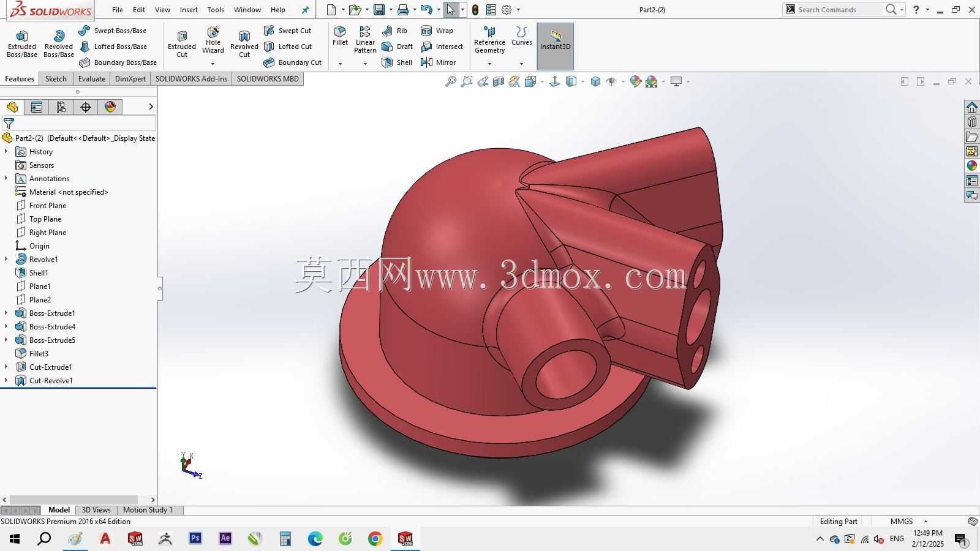The height and width of the screenshot is (551, 980).
Task: Toggle the menu bar pin
Action: pyautogui.click(x=306, y=10)
